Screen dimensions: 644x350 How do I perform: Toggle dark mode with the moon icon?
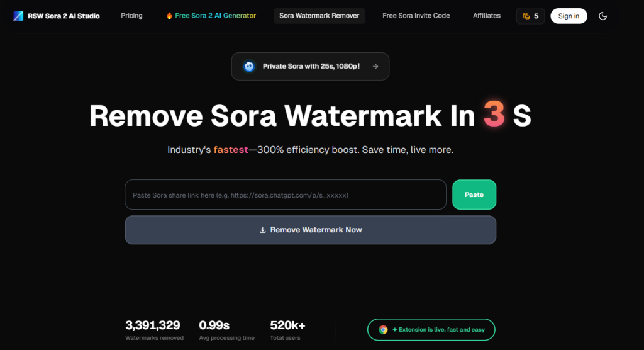coord(602,16)
